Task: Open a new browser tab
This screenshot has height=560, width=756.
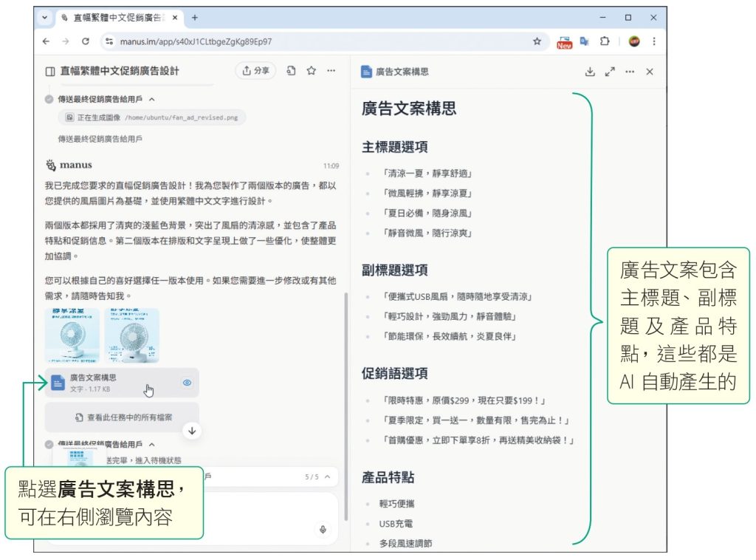Action: click(195, 17)
